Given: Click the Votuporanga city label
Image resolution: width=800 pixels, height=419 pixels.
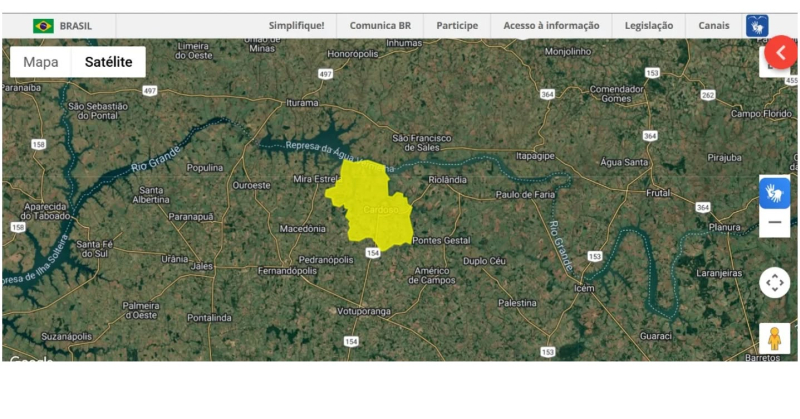Looking at the screenshot, I should tap(364, 311).
